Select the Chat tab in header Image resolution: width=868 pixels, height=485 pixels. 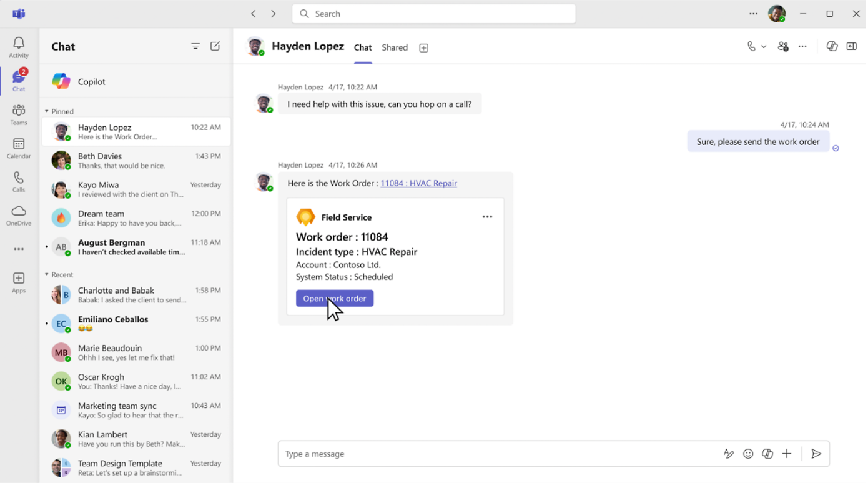pos(362,47)
